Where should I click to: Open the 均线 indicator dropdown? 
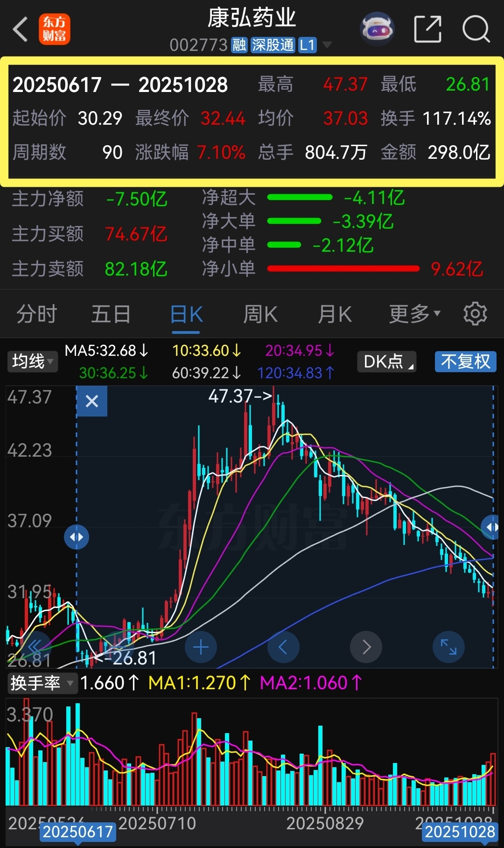[32, 361]
